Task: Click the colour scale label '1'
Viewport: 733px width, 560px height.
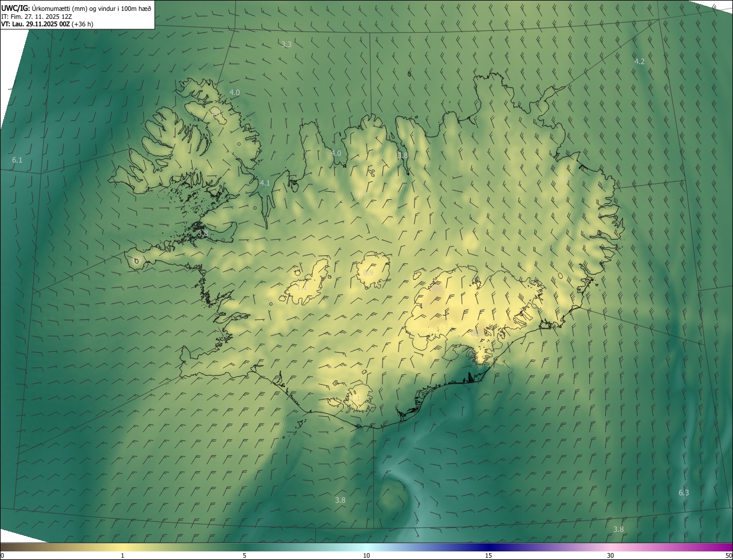Action: pos(123,555)
